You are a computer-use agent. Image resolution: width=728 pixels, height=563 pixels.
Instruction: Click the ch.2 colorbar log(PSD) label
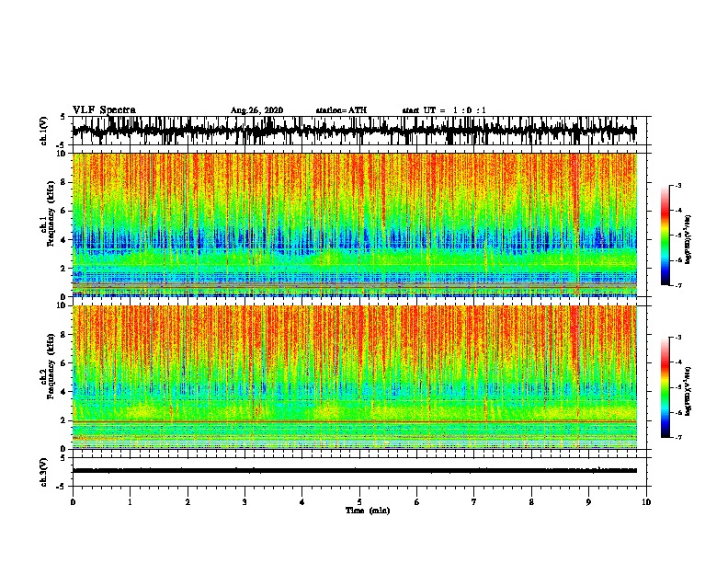(688, 391)
